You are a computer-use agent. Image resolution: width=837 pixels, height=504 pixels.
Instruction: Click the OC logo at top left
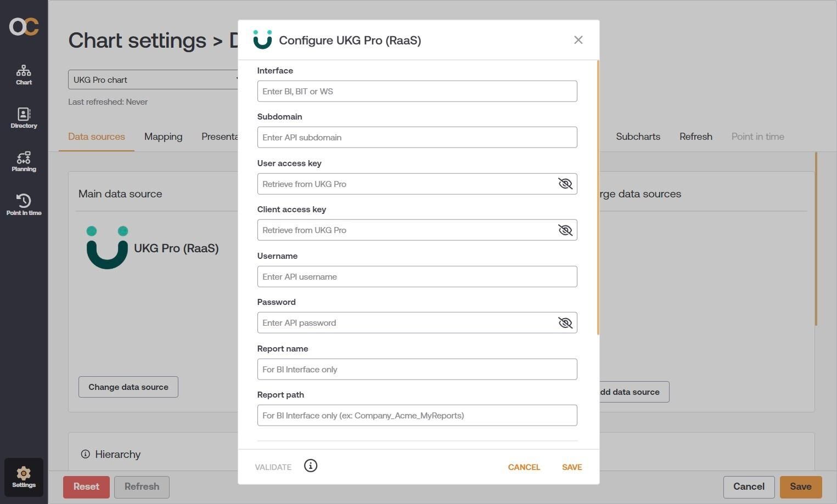click(24, 26)
